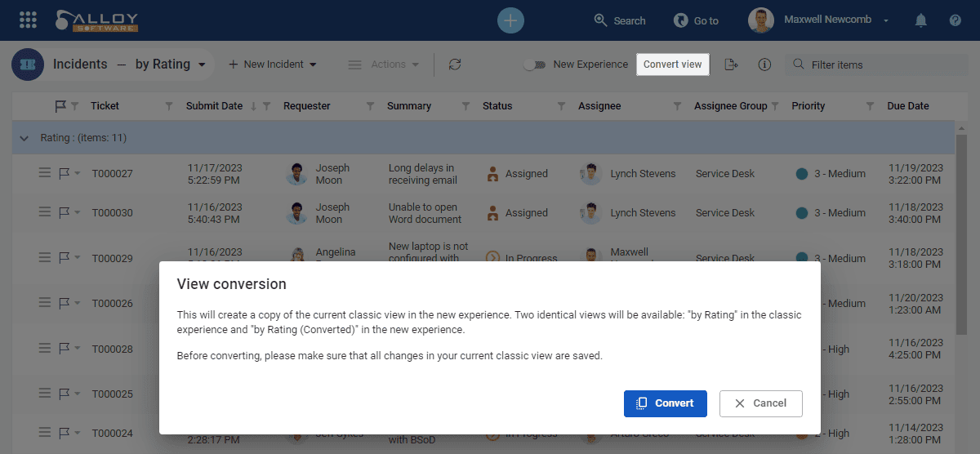Click the Incidents module icon
The width and height of the screenshot is (980, 454).
tap(28, 65)
